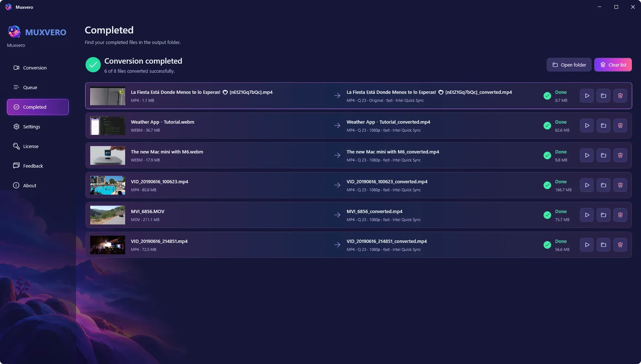Viewport: 641px width, 364px height.
Task: Click the Weather App Tutorial thumbnail
Action: pyautogui.click(x=108, y=125)
